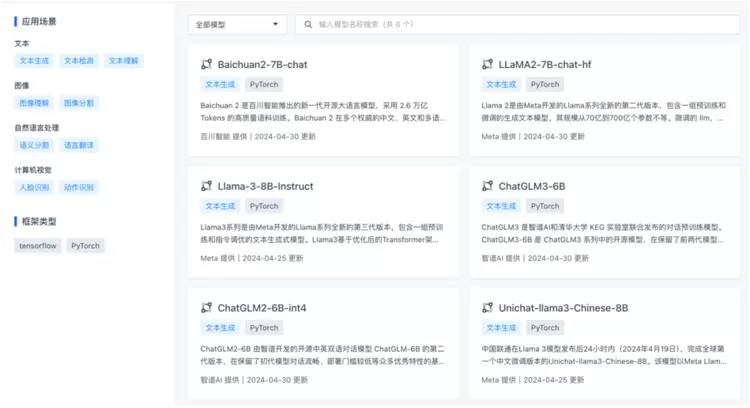Toggle the 图像理解 scenario filter
750x408 pixels.
(35, 103)
